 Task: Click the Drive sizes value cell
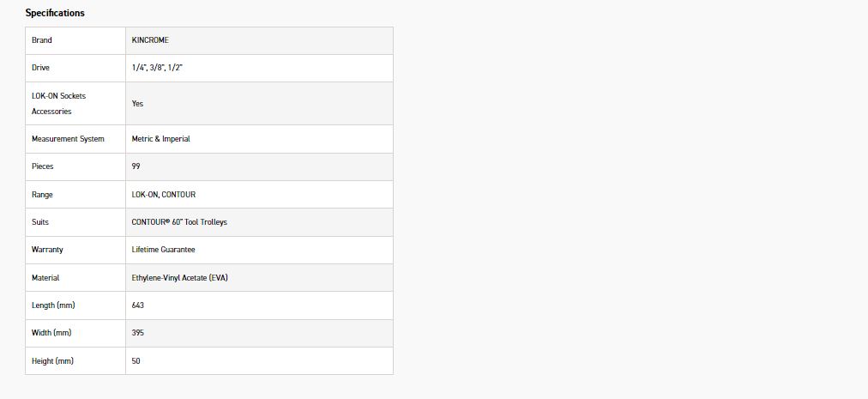click(158, 68)
